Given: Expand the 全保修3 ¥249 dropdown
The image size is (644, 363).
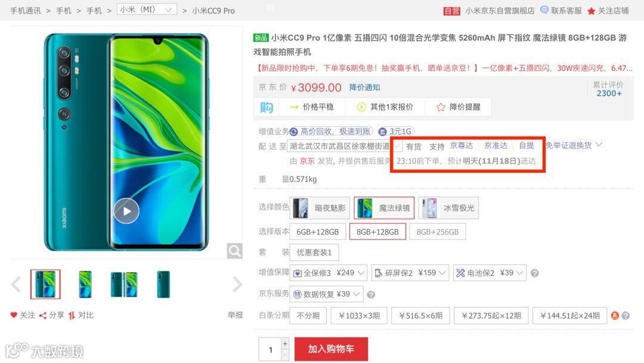Looking at the screenshot, I should (328, 273).
